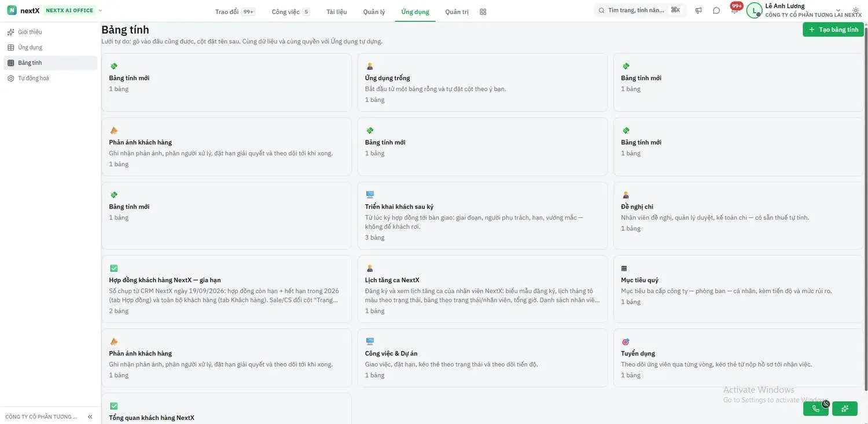Viewport: 868px width, 424px height.
Task: Click the Mục tiêu quý title text
Action: click(x=639, y=280)
